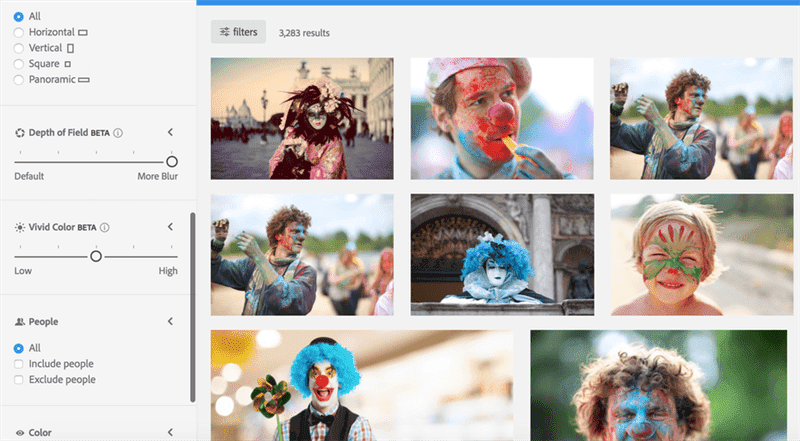Open the Venetian feathered mask photo

point(302,118)
